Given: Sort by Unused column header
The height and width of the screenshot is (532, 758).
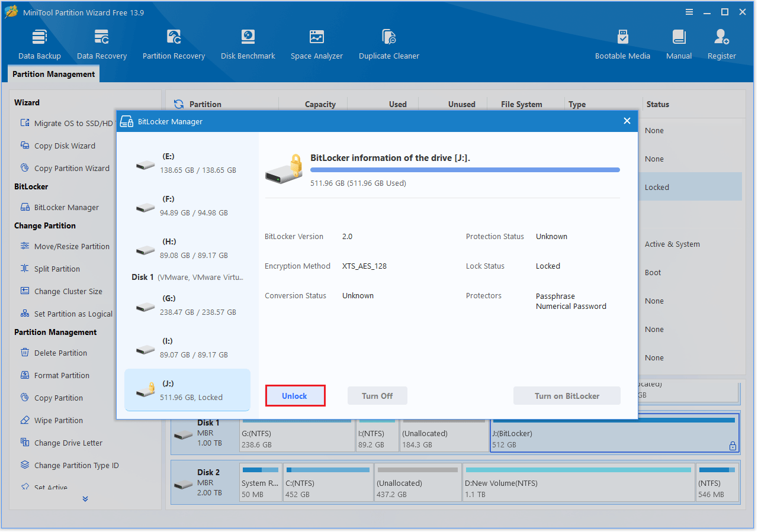Looking at the screenshot, I should click(461, 104).
